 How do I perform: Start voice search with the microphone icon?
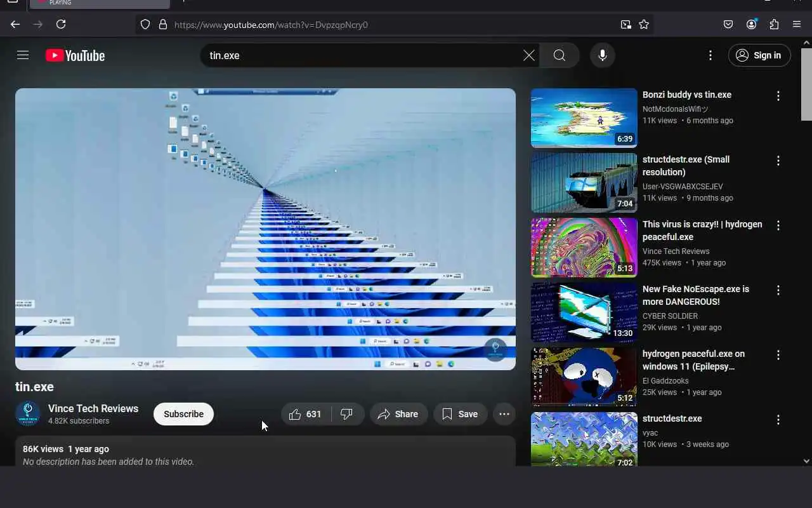pos(603,55)
